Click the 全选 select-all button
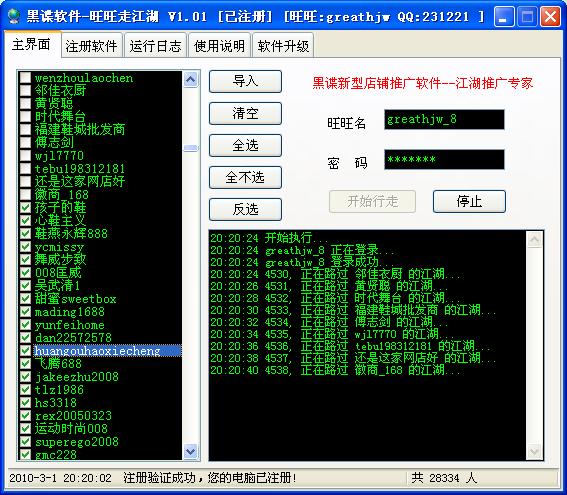 (245, 145)
